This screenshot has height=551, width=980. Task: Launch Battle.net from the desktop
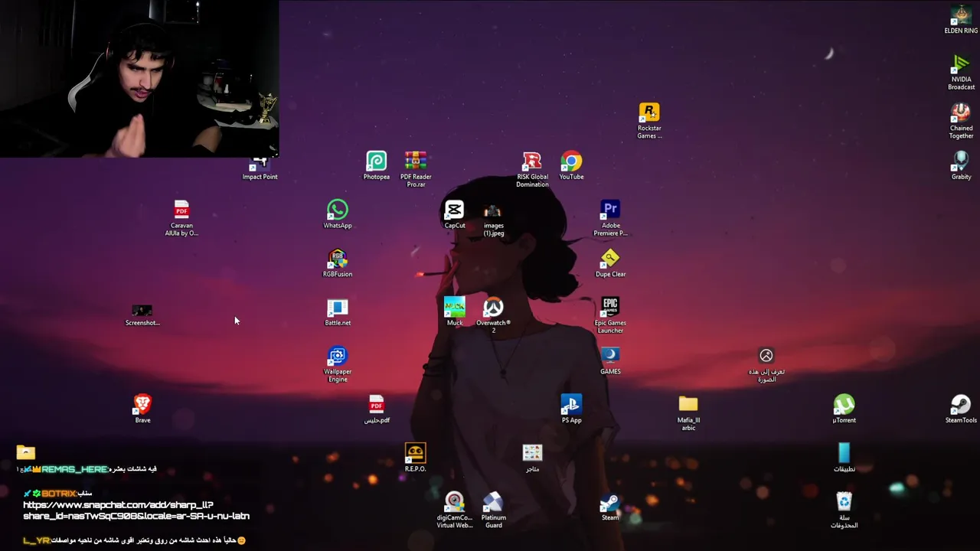(338, 311)
